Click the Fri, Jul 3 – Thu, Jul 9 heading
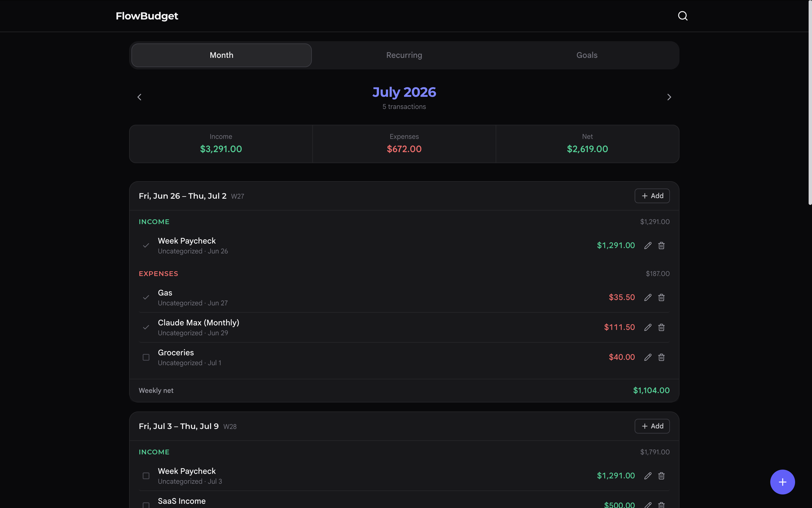The width and height of the screenshot is (812, 508). (178, 426)
